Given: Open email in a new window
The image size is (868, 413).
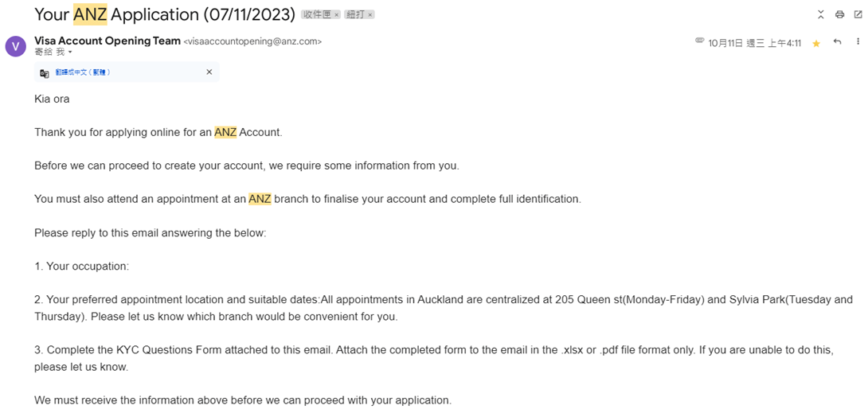Looking at the screenshot, I should (x=858, y=14).
